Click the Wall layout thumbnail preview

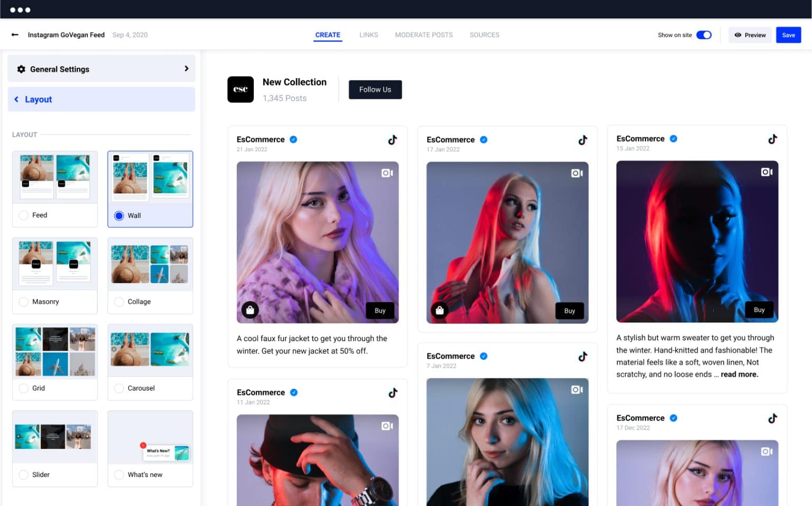coord(150,176)
